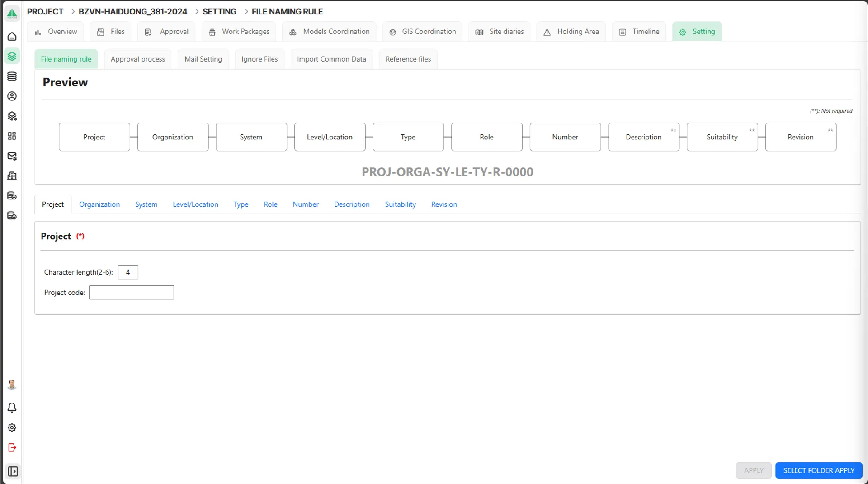Open the dashboard grid sidebar icon

coord(12,136)
